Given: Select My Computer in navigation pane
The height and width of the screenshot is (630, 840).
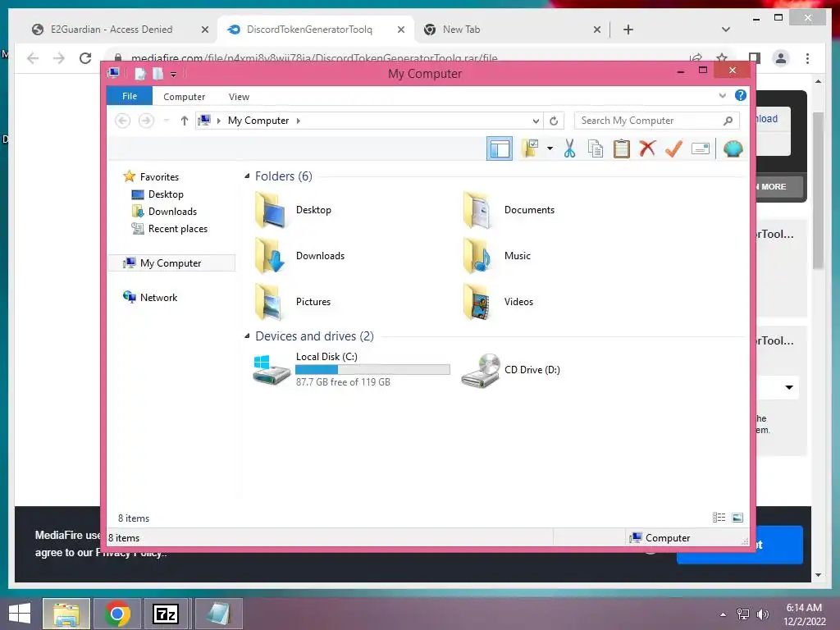Looking at the screenshot, I should [x=171, y=263].
